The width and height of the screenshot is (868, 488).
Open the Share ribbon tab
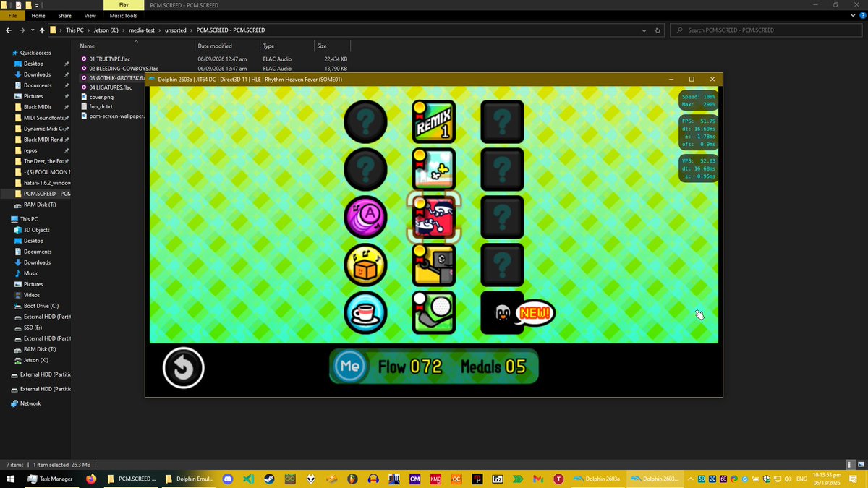[65, 15]
